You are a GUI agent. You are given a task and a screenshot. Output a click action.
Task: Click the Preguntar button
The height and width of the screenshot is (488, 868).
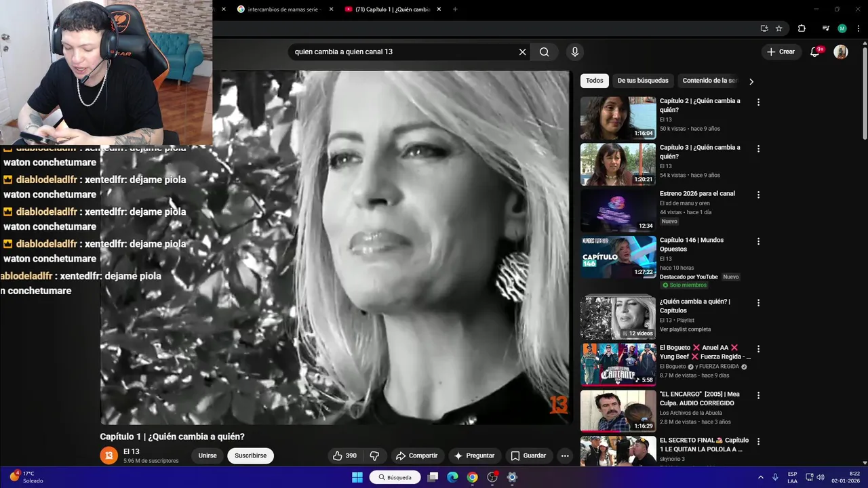click(475, 455)
